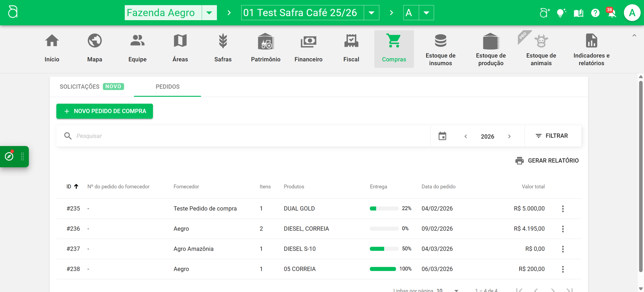The width and height of the screenshot is (644, 292).
Task: Open the calendar date picker icon
Action: 442,136
